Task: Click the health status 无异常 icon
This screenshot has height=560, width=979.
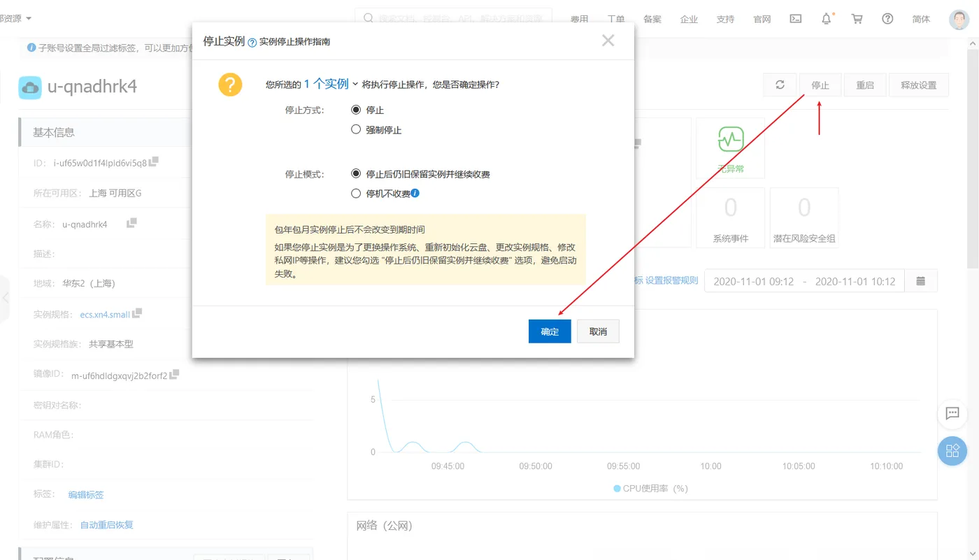Action: pos(731,139)
